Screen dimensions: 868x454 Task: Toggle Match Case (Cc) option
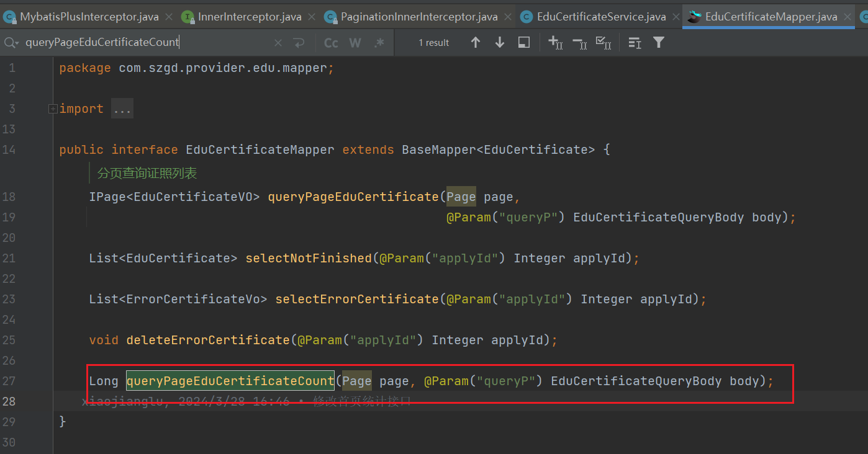click(332, 43)
